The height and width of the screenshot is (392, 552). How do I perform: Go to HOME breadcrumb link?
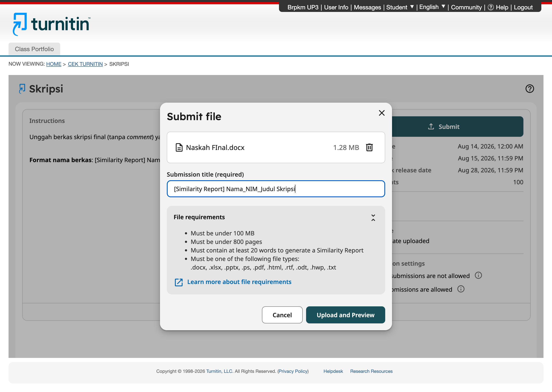tap(54, 64)
